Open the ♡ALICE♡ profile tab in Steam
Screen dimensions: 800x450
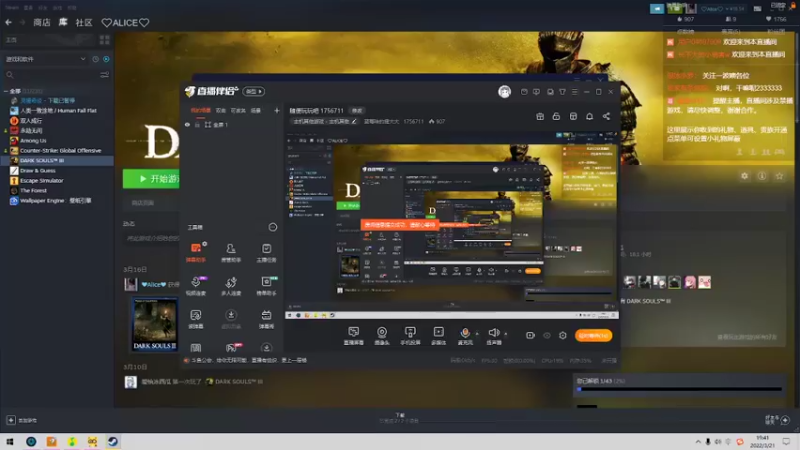click(x=126, y=22)
